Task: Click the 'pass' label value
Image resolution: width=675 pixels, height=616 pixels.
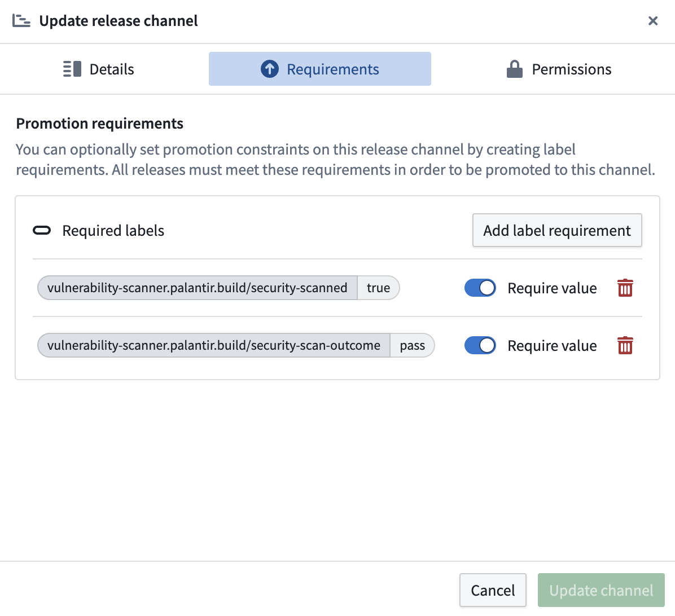Action: coord(413,345)
